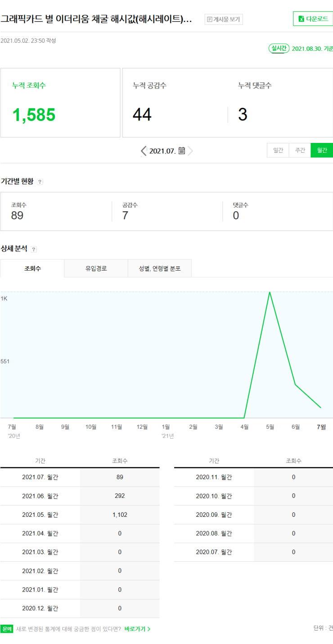Viewport: 333px width, 644px height.
Task: Open help icon next to 기간별 현황
Action: 40,182
